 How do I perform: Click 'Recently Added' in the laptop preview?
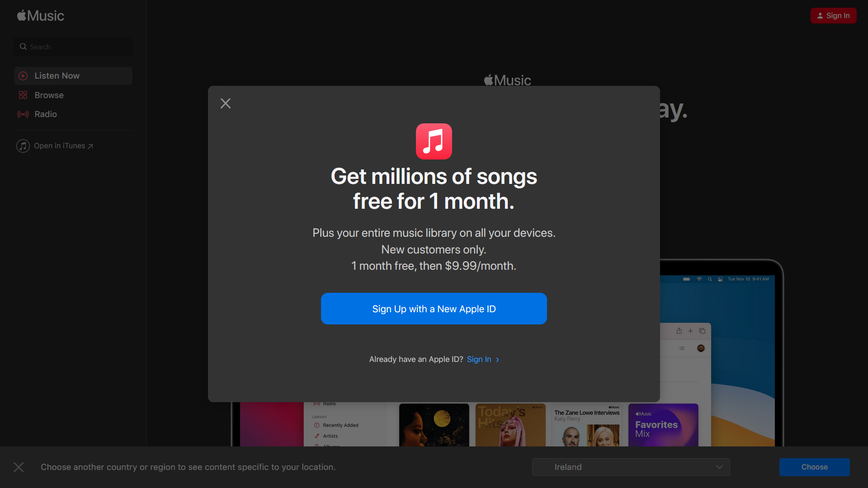[340, 425]
